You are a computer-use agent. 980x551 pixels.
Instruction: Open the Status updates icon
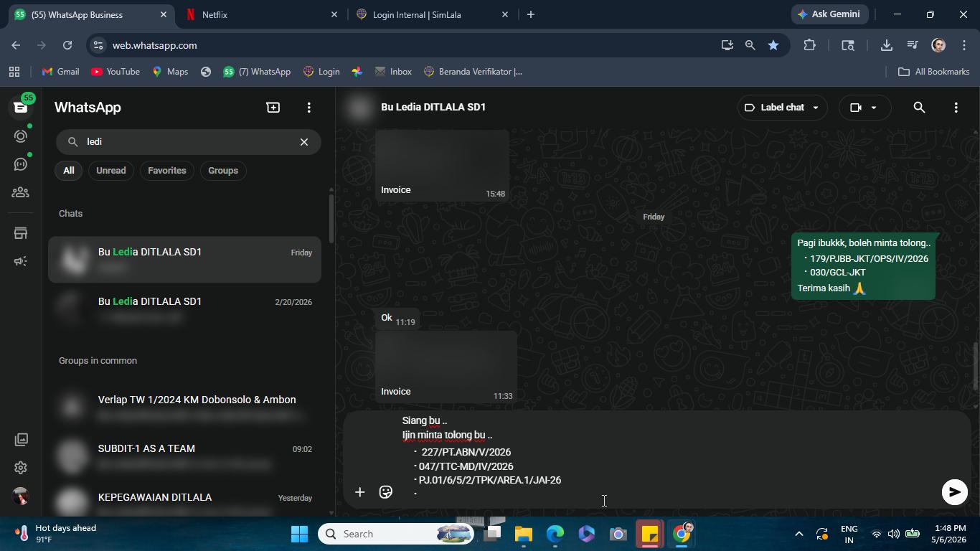point(21,136)
